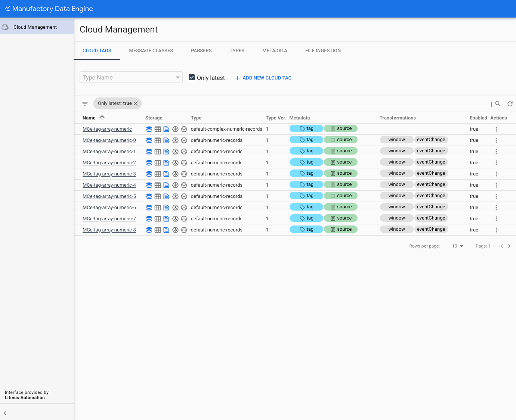516x420 pixels.
Task: Open the MCe-tag-array-numeric-3 link
Action: pyautogui.click(x=109, y=174)
